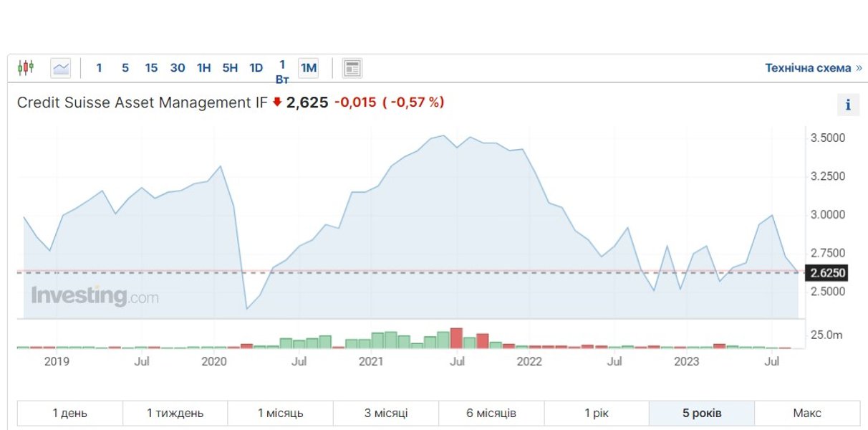
Task: Select the 5H interval
Action: [230, 68]
